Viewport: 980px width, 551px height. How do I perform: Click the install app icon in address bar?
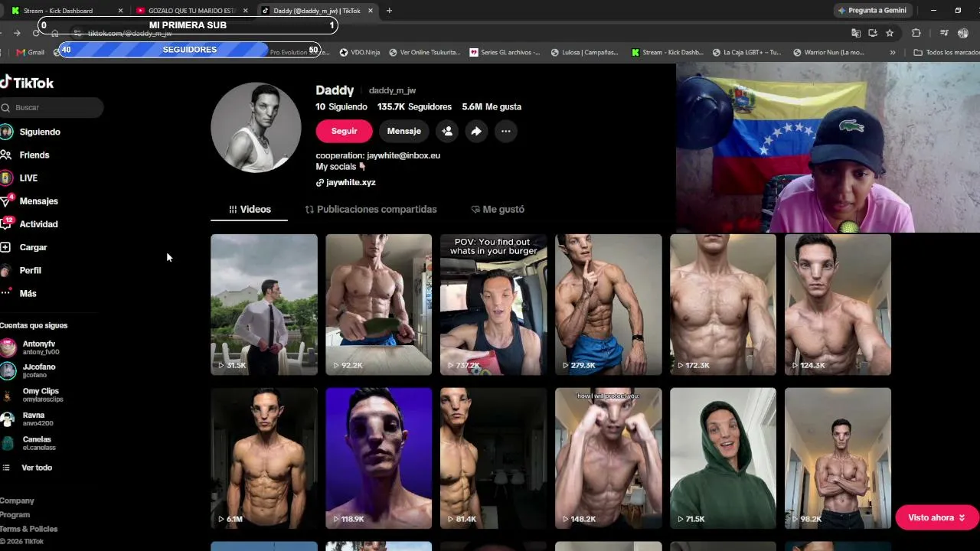873,33
